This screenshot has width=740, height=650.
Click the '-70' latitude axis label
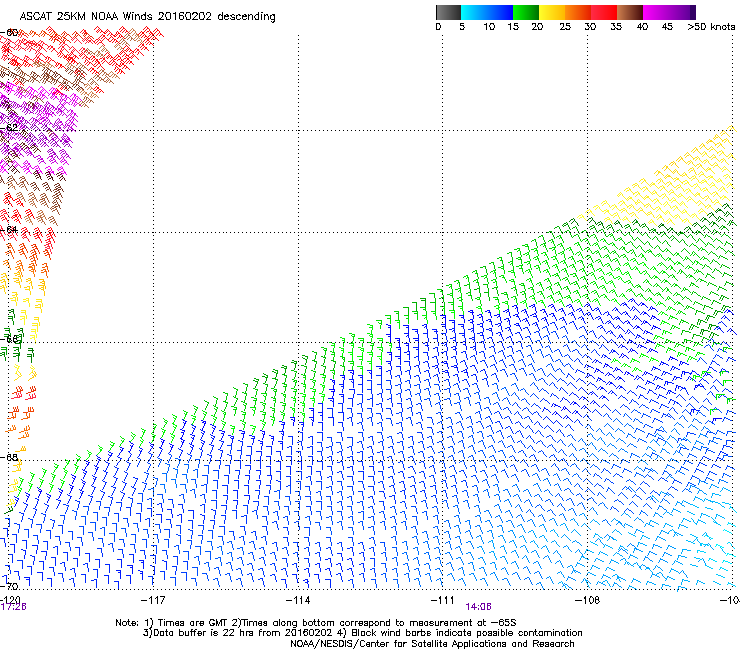click(x=9, y=586)
